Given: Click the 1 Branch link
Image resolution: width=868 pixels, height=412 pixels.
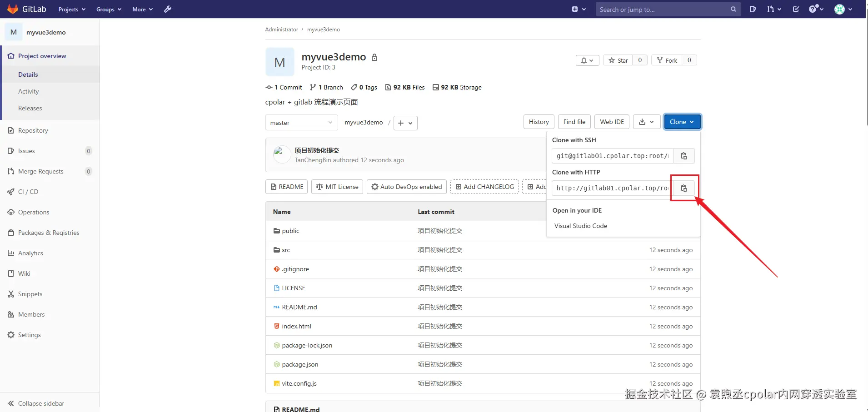Looking at the screenshot, I should [x=327, y=87].
